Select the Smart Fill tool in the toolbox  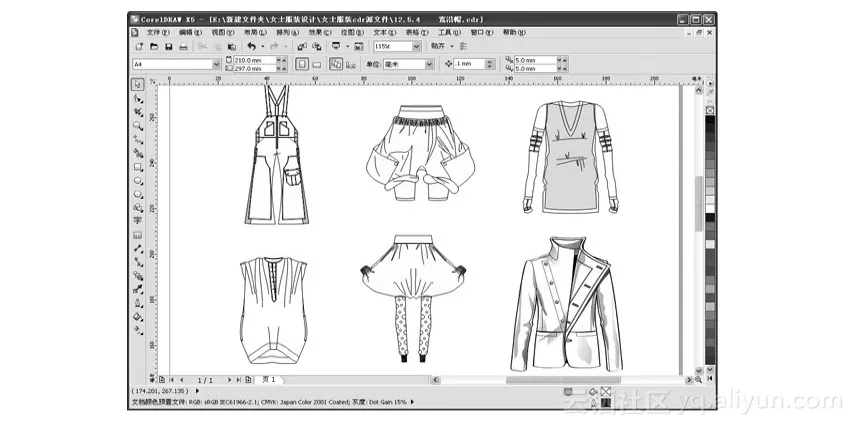[x=138, y=153]
